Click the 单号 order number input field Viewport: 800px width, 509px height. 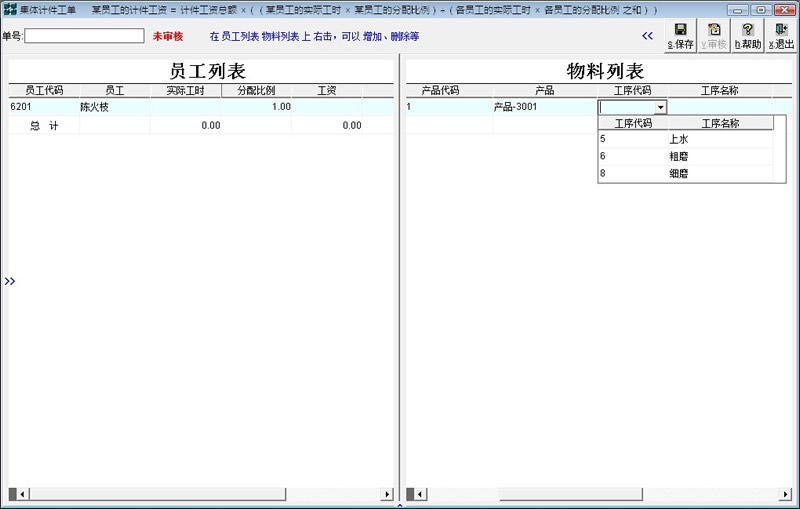[x=85, y=36]
